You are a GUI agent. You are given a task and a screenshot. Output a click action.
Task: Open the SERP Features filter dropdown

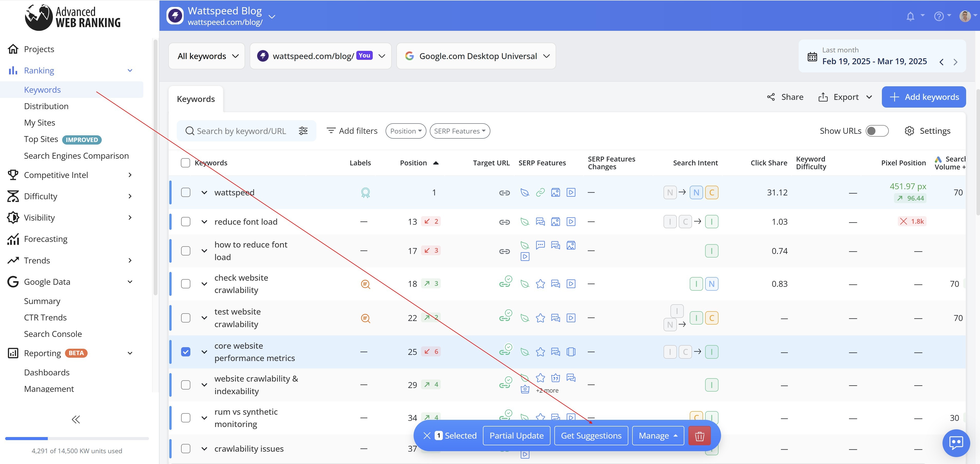460,131
